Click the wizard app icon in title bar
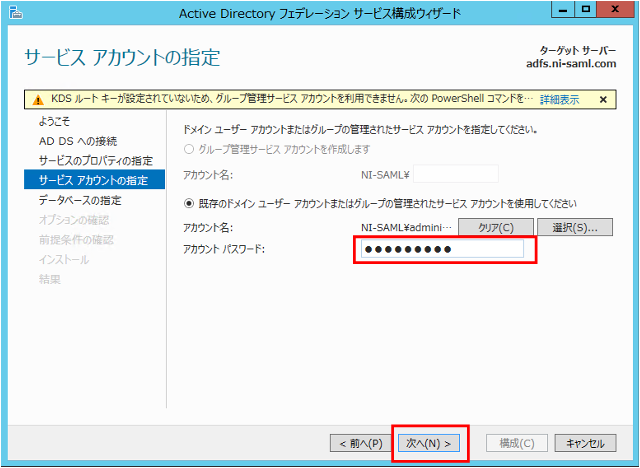Screen dimensions: 640x468 click(17, 13)
